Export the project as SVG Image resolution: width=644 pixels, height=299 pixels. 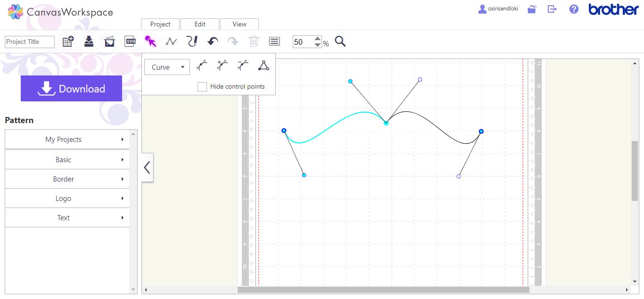pos(130,41)
